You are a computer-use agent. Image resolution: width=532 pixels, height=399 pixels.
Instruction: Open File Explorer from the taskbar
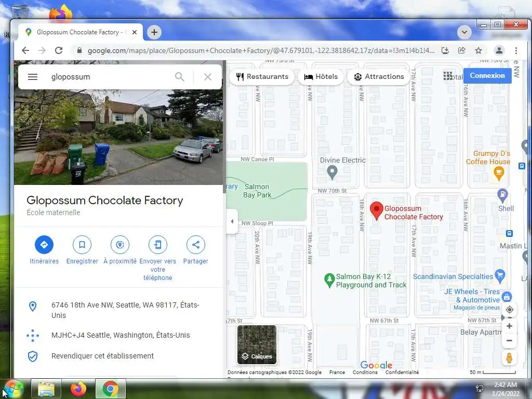click(x=46, y=389)
